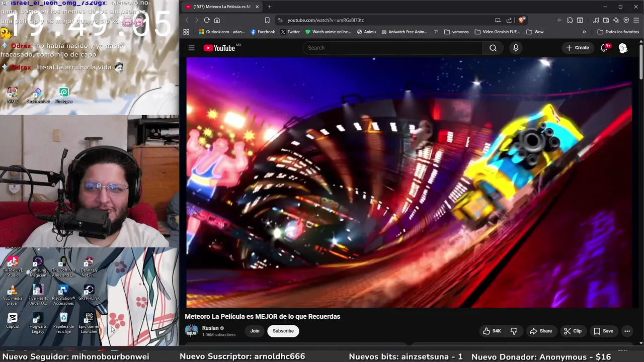Close the Meteoro video tab
Viewport: 644px width, 362px height.
click(257, 7)
